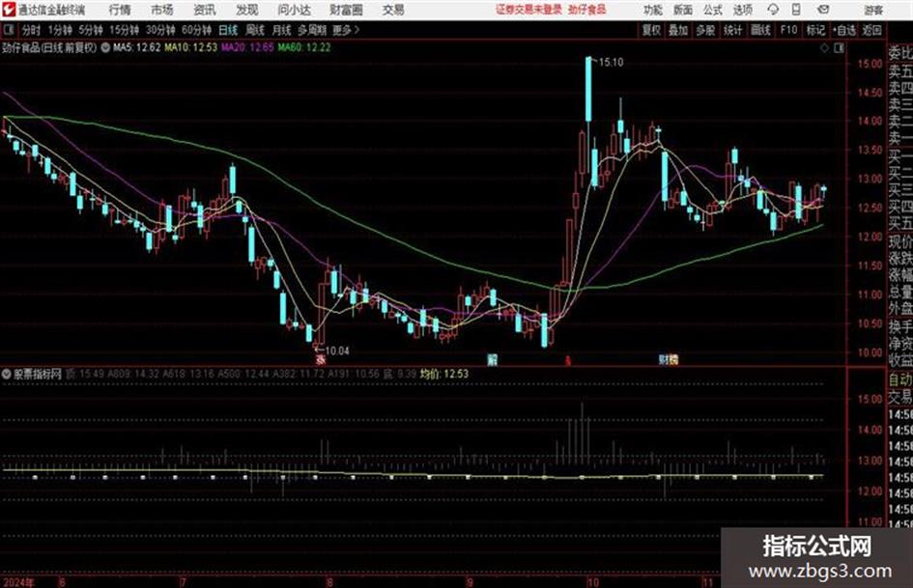Open the 多周期 multi-period view
The width and height of the screenshot is (913, 588).
(312, 30)
